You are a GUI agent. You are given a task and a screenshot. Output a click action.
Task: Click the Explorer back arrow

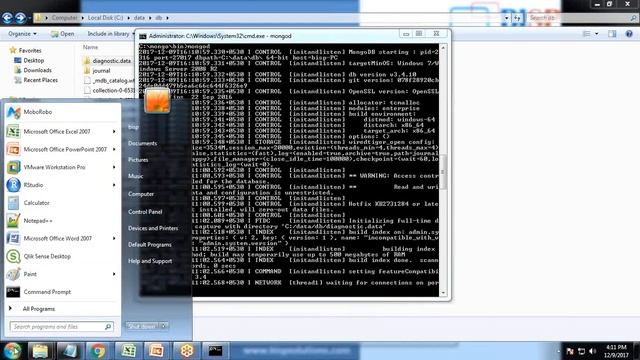7,18
